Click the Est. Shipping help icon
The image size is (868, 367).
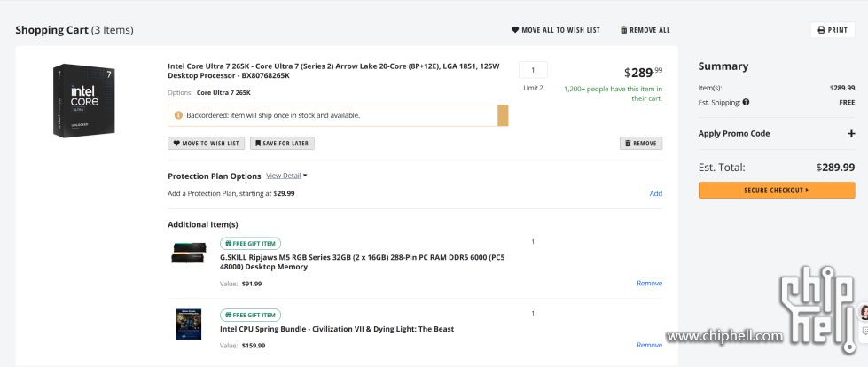[747, 102]
